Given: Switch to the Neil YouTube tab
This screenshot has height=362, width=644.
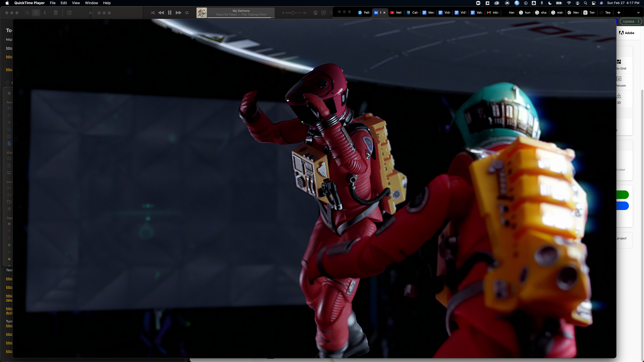Looking at the screenshot, I should point(396,13).
